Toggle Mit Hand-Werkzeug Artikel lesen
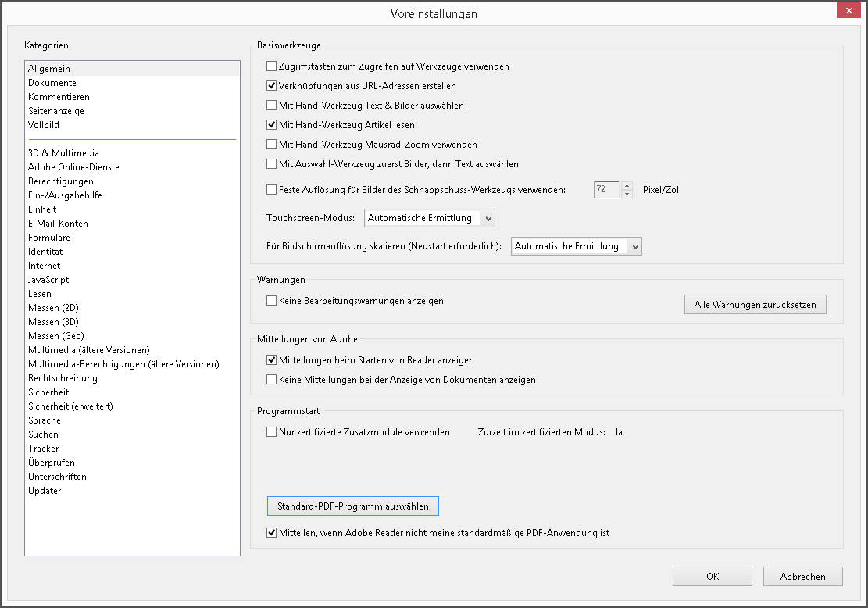This screenshot has width=868, height=608. click(272, 125)
